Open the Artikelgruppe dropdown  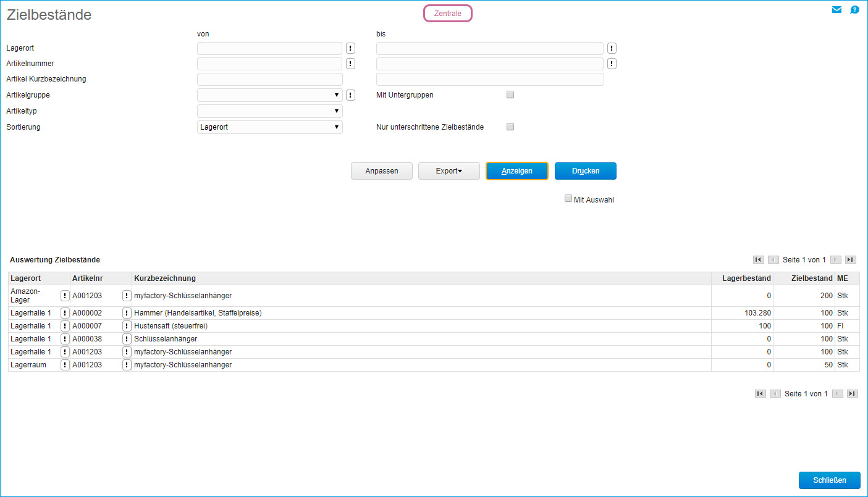(x=269, y=95)
